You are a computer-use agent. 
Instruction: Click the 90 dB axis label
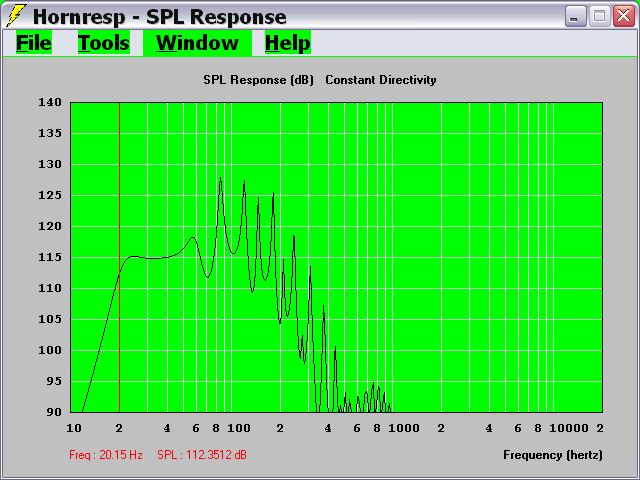tap(53, 412)
